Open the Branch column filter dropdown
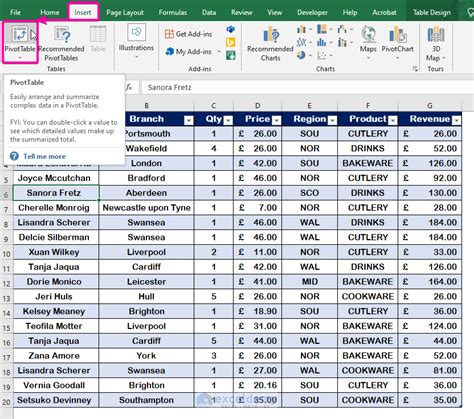This screenshot has height=419, width=474. coord(189,120)
